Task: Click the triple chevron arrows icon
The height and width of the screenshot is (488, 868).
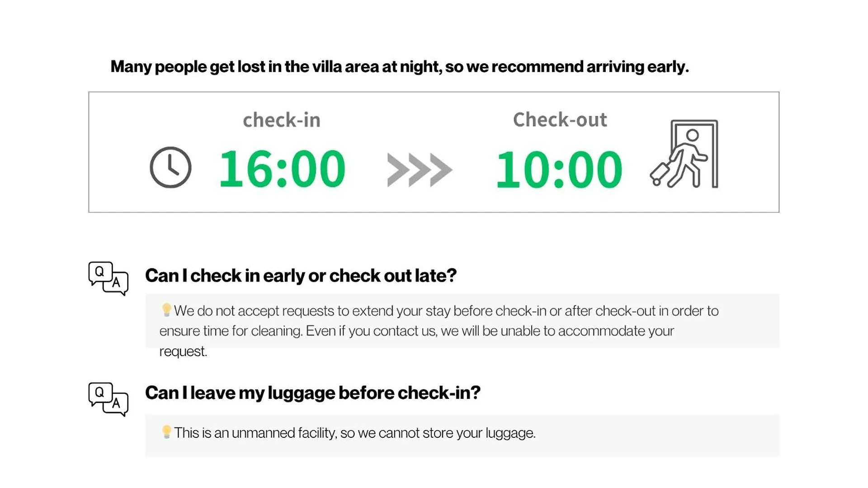Action: [420, 170]
